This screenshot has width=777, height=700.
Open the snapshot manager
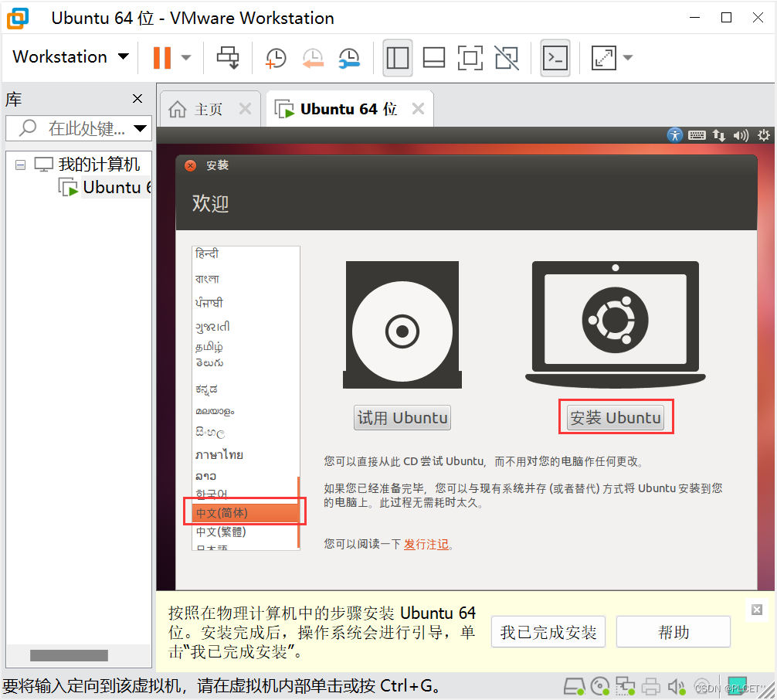349,58
